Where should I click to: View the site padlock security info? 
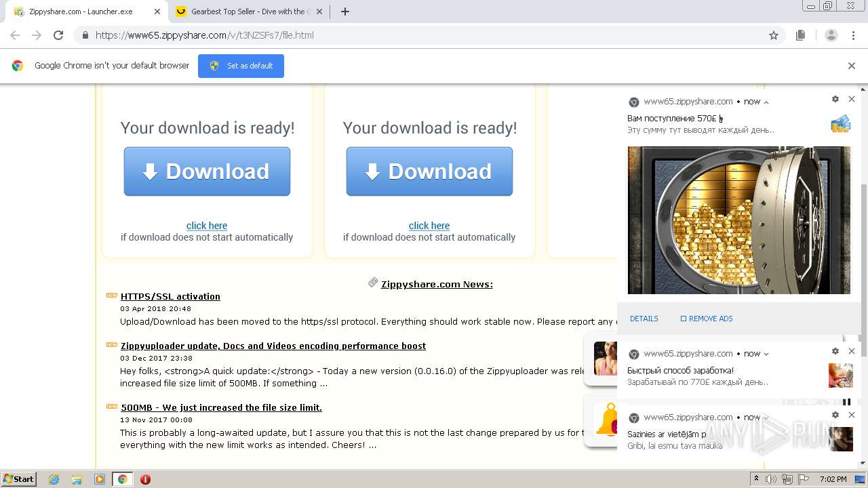(x=85, y=35)
